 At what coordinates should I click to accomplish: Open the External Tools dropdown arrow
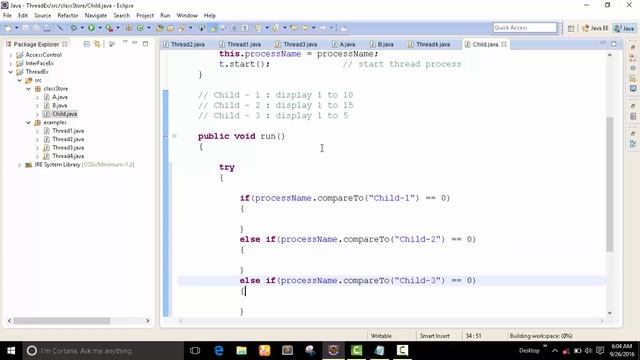[118, 28]
